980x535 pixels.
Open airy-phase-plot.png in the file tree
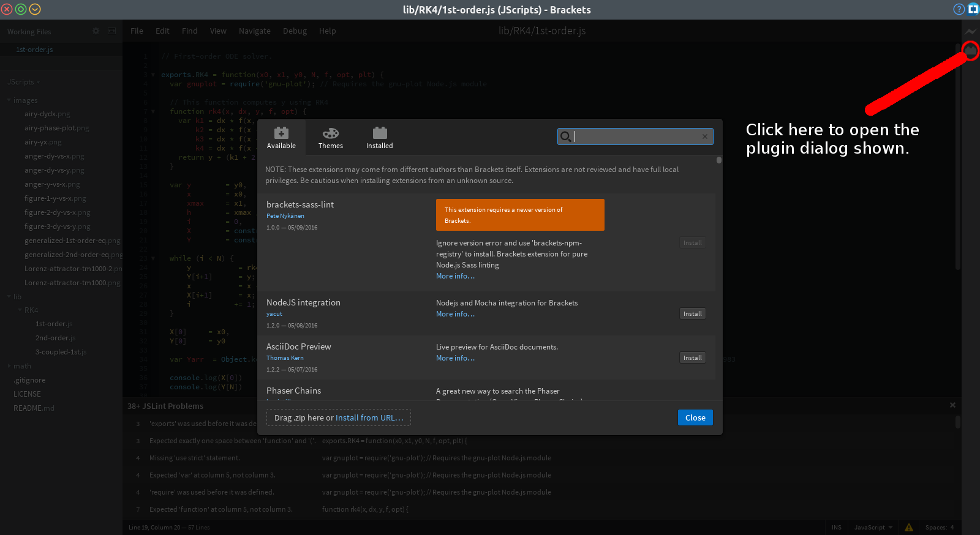[x=57, y=128]
